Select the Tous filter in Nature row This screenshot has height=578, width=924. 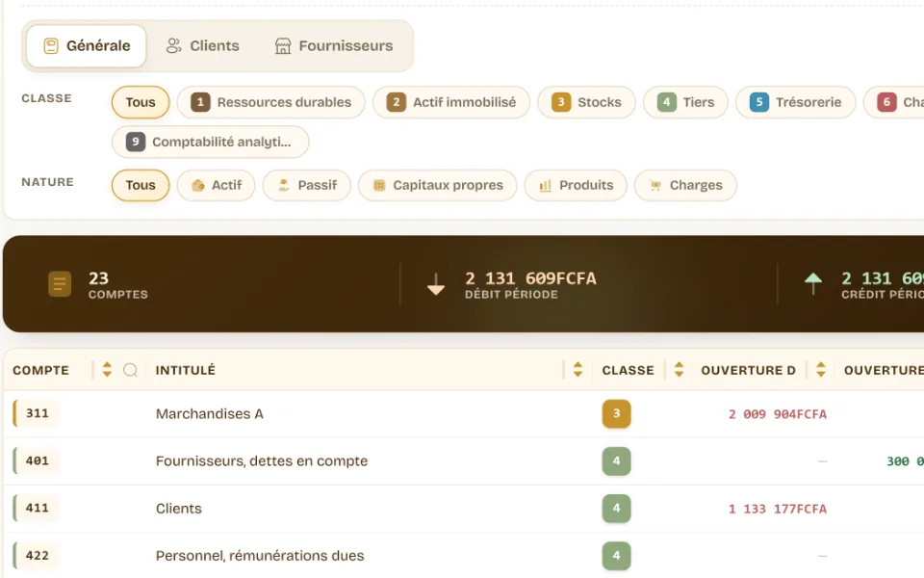point(141,185)
